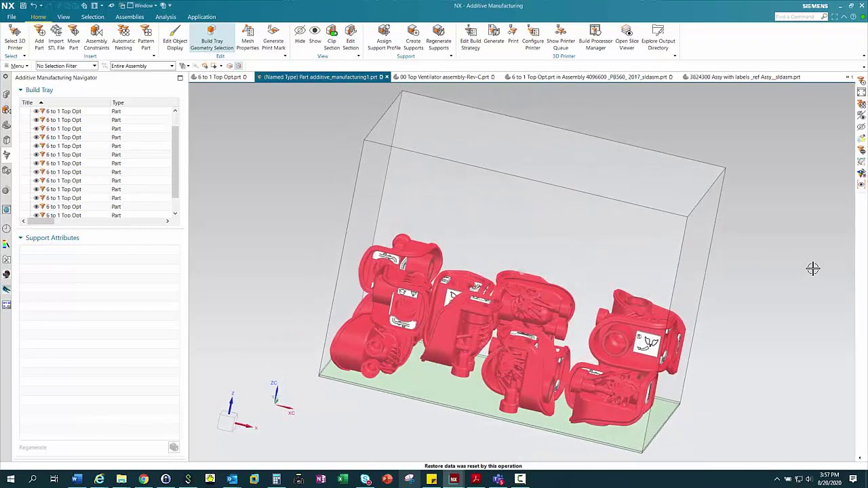Image resolution: width=868 pixels, height=488 pixels.
Task: Open the Application ribbon tab
Action: pyautogui.click(x=201, y=17)
